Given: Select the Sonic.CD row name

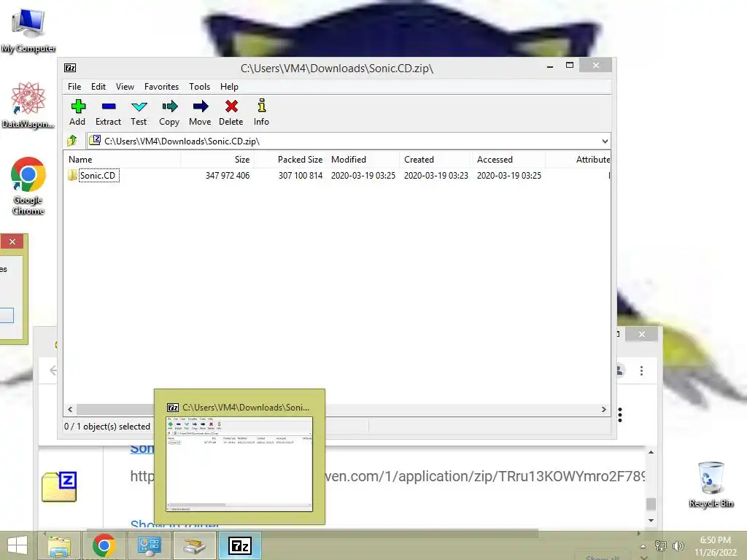Looking at the screenshot, I should click(x=98, y=175).
